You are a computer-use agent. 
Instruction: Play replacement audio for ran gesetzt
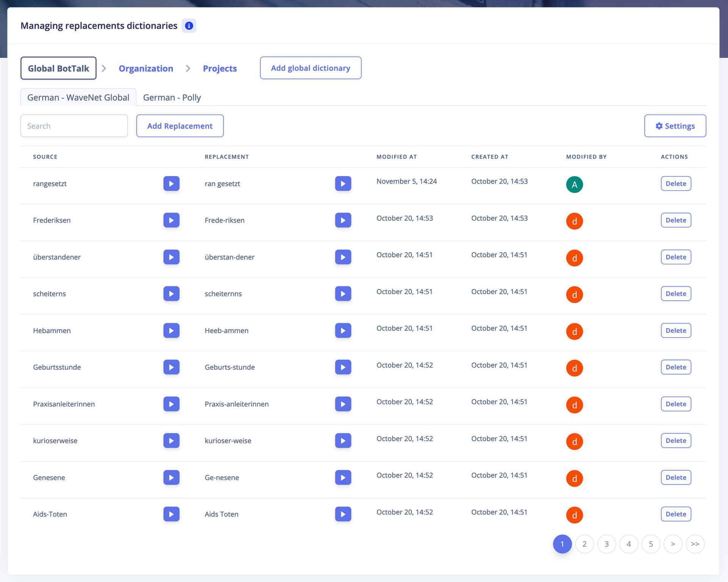point(343,184)
